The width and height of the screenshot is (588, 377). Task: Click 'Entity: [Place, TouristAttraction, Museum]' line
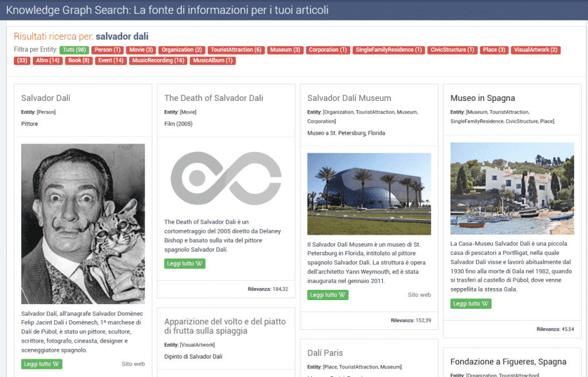tap(354, 367)
